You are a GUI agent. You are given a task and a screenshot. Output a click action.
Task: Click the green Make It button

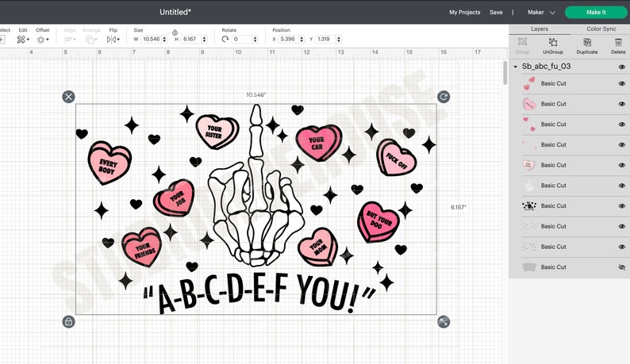(x=595, y=12)
